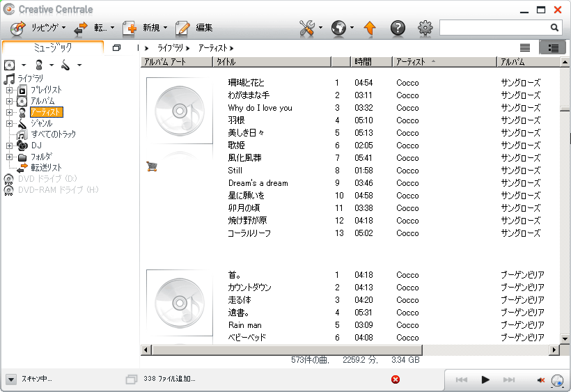Viewport: 571px width, 392px height.
Task: Click the genre saxophone filter icon
Action: [65, 65]
